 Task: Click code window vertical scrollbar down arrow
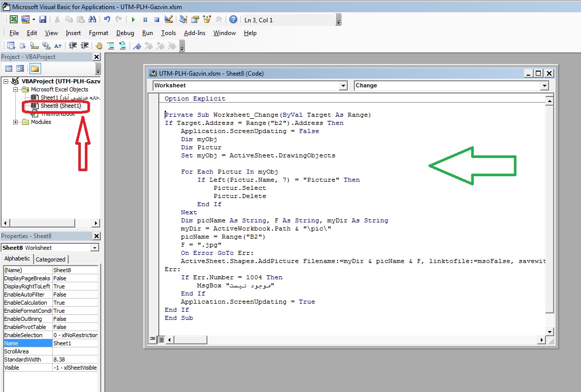(549, 331)
